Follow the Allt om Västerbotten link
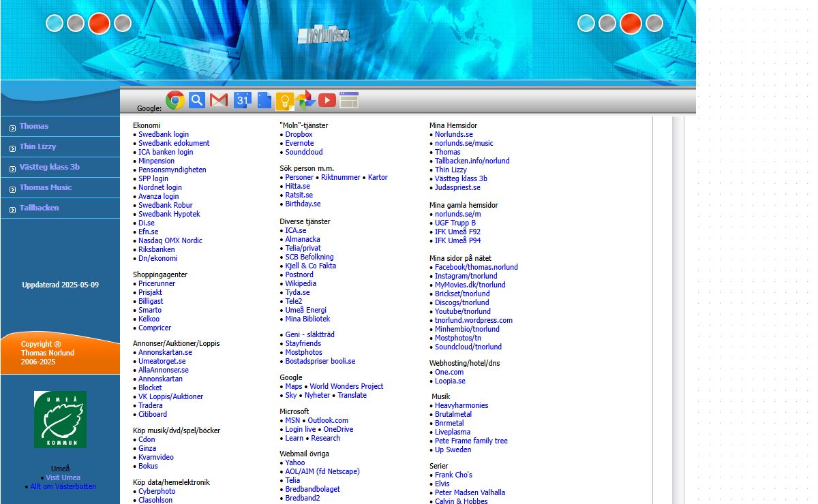Image resolution: width=818 pixels, height=504 pixels. [x=63, y=487]
